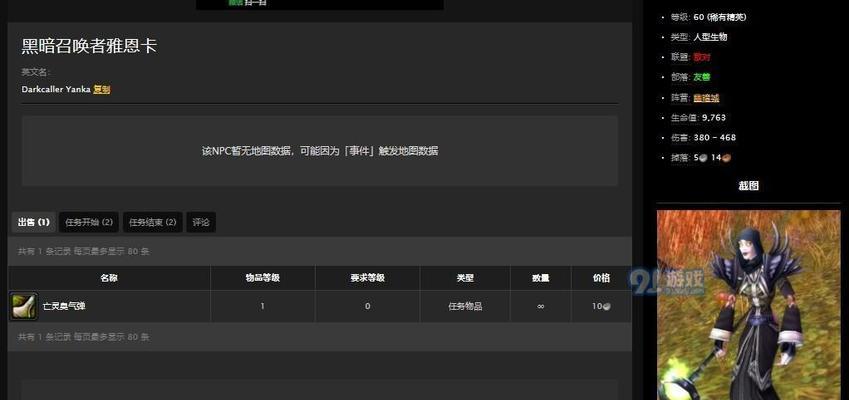This screenshot has height=400, width=849.
Task: Open the NPC screenshot thumbnail
Action: (748, 305)
